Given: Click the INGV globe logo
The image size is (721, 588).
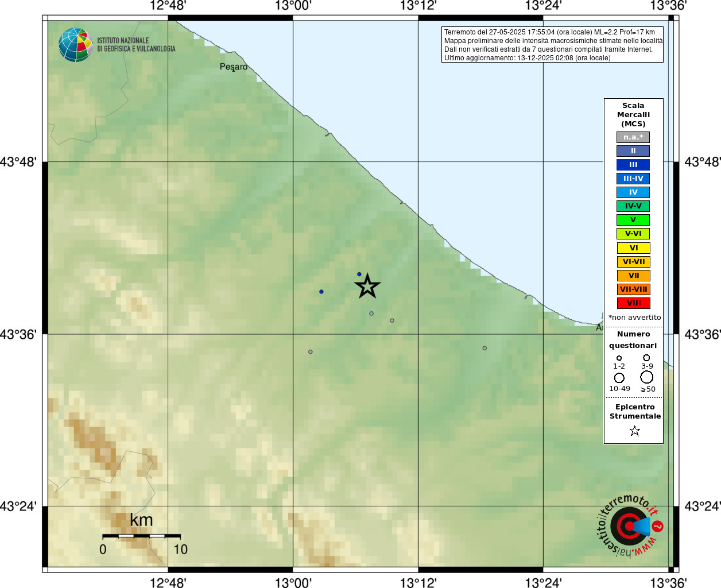Looking at the screenshot, I should click(76, 45).
